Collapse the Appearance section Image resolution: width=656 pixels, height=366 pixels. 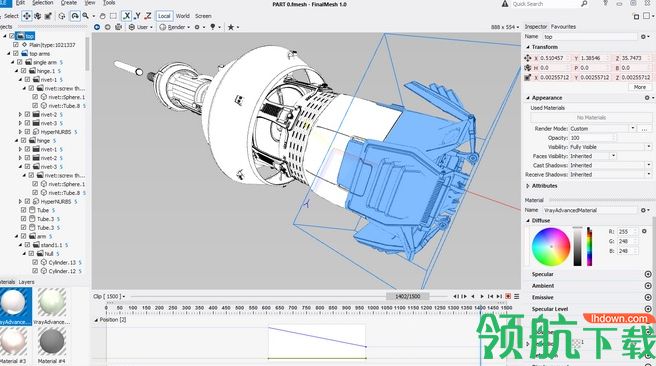tap(528, 97)
